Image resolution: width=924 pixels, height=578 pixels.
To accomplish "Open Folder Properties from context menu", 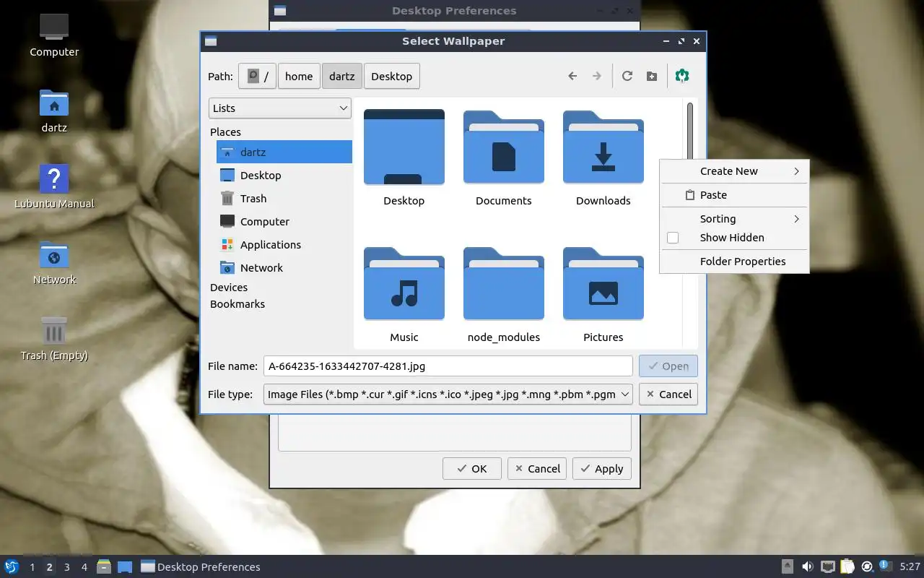I will [x=734, y=262].
